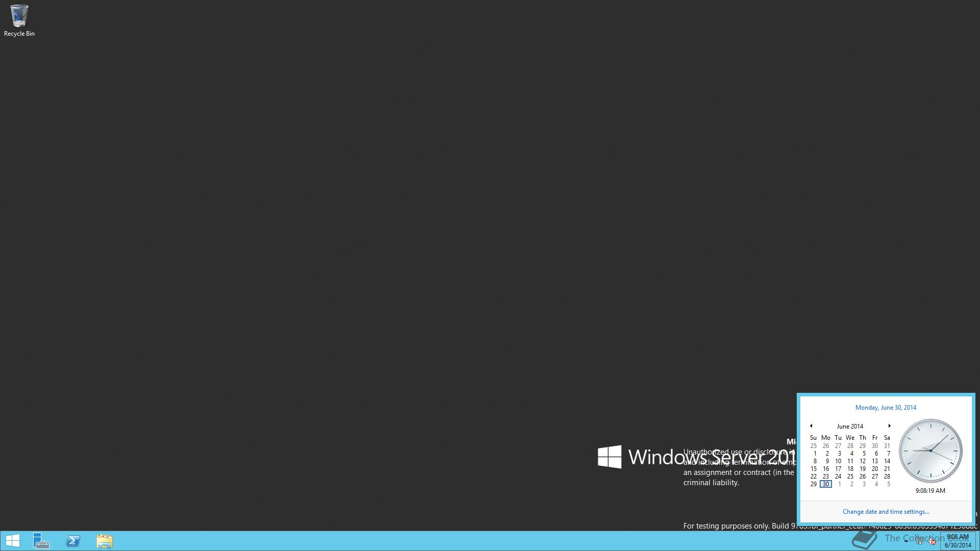980x551 pixels.
Task: Click the analog clock face
Action: click(x=930, y=451)
